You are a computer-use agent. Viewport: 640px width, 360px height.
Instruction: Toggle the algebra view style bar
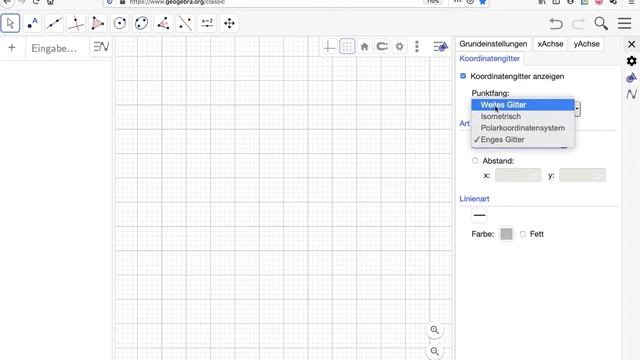[101, 47]
